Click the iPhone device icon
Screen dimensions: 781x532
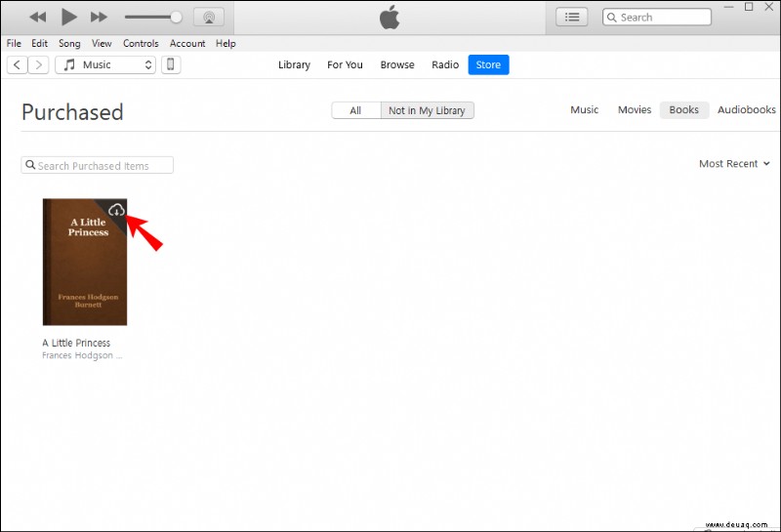coord(170,64)
